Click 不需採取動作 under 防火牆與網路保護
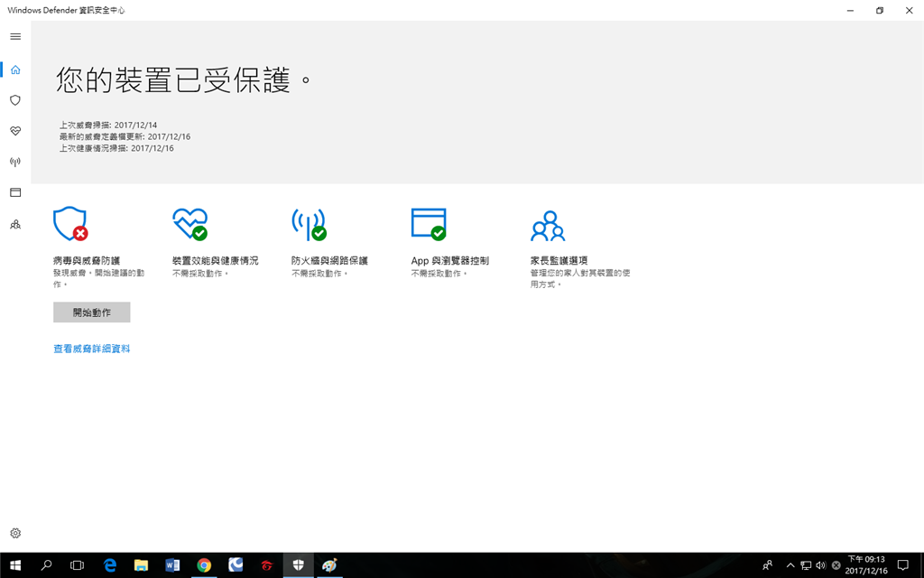 tap(320, 274)
